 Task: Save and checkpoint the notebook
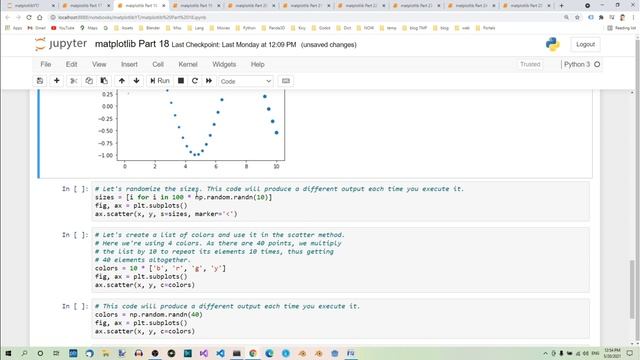point(40,81)
